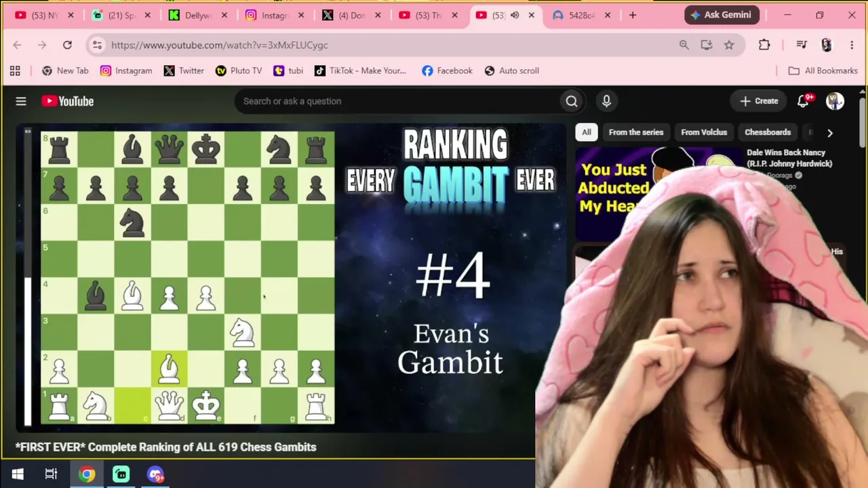
Task: Open a new browser tab
Action: pos(633,15)
